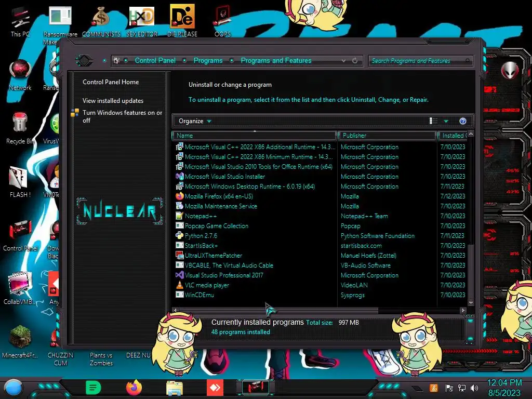Open CHUZZIN CUM desktop shortcut
This screenshot has width=532, height=399.
tap(60, 359)
